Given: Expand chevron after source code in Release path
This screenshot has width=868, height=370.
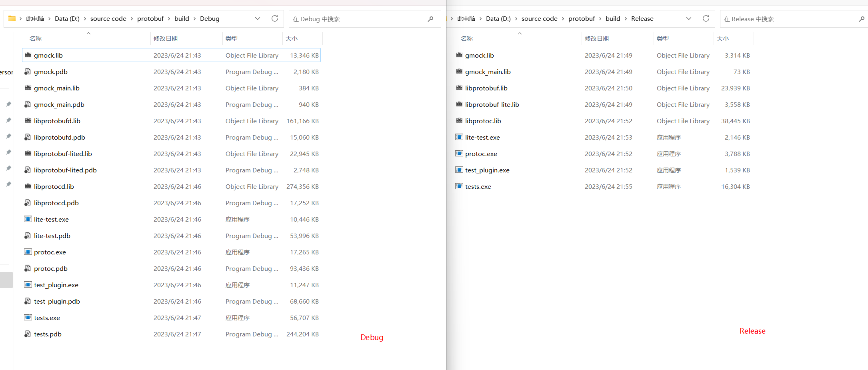Looking at the screenshot, I should point(563,19).
